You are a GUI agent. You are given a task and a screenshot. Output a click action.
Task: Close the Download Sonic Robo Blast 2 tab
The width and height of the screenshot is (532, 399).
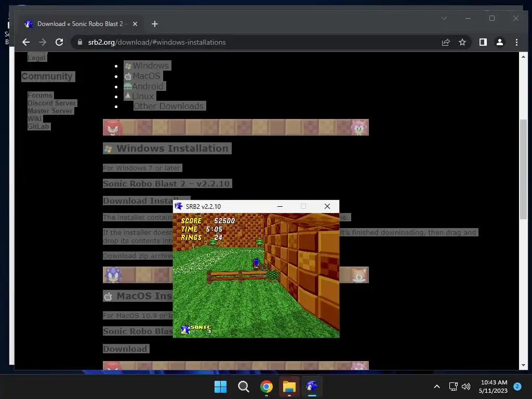pos(135,24)
